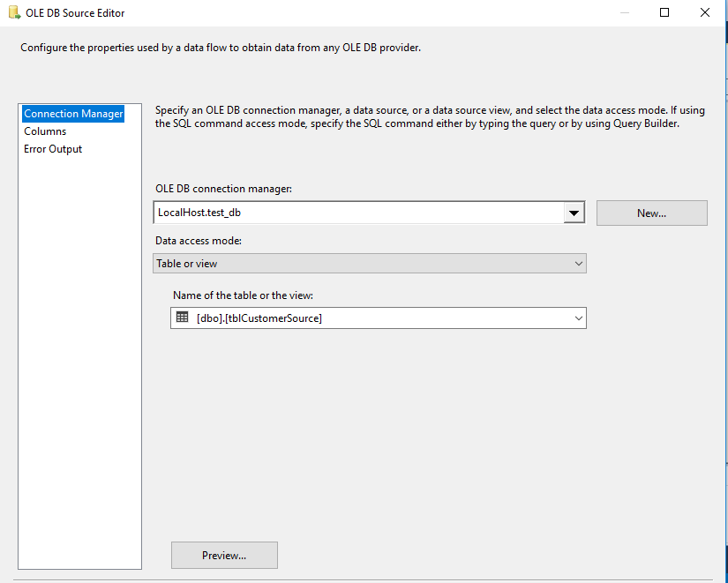The height and width of the screenshot is (583, 728).
Task: Select the Connection Manager page
Action: click(x=73, y=114)
